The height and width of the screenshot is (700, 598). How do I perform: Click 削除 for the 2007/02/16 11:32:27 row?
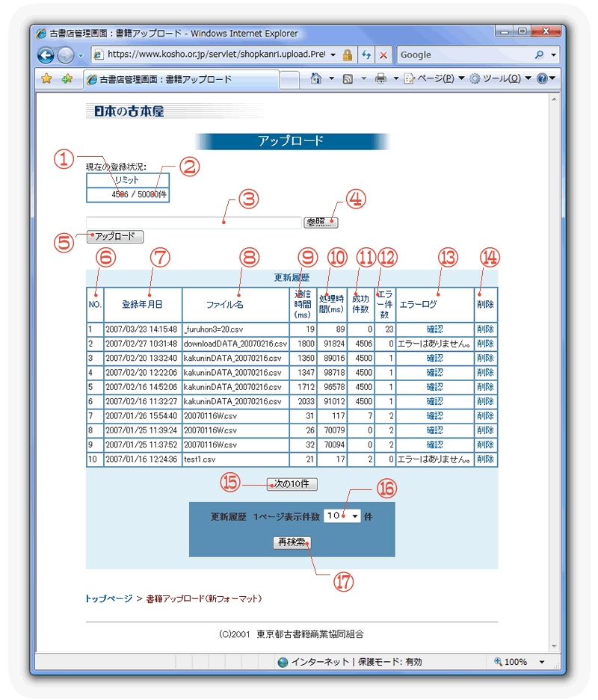[x=485, y=401]
